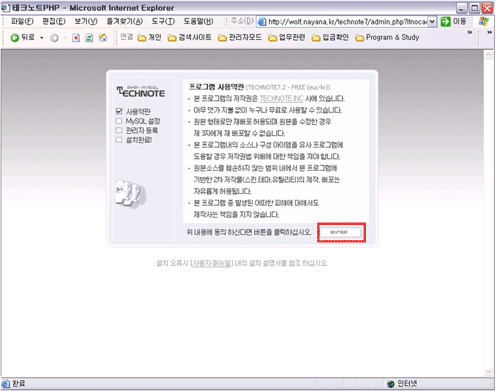
Task: Open the 파일(F) menu
Action: (22, 22)
